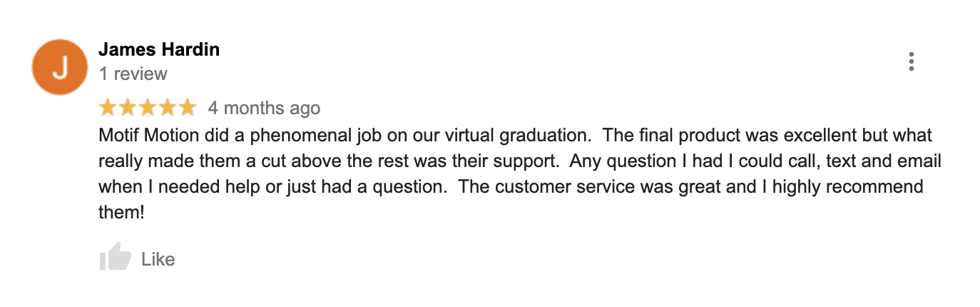
Task: Click the words "customer service" in the review
Action: pyautogui.click(x=566, y=187)
